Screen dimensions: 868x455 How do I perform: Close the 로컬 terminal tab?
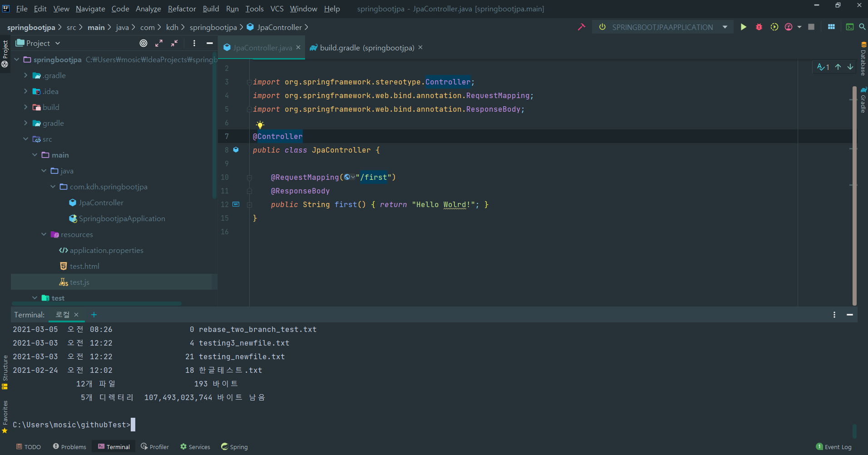(x=76, y=315)
